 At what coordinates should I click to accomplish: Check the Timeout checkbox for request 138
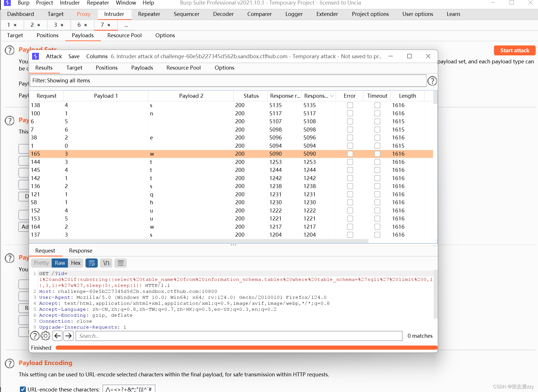click(x=377, y=105)
